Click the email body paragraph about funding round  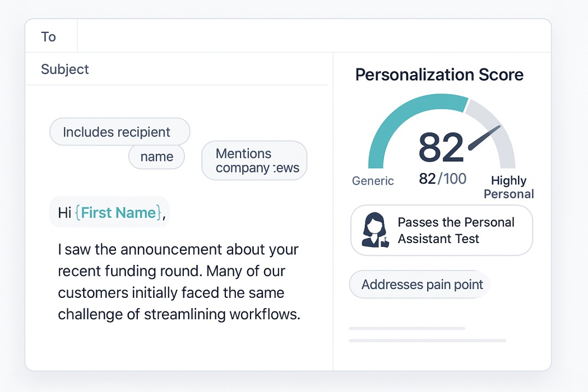(x=179, y=282)
